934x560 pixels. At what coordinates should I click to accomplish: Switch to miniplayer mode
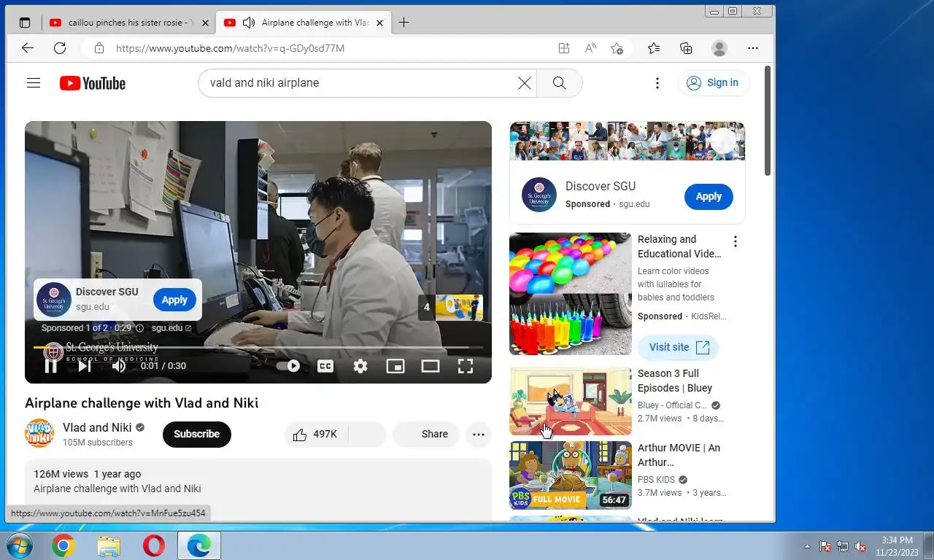pyautogui.click(x=395, y=366)
